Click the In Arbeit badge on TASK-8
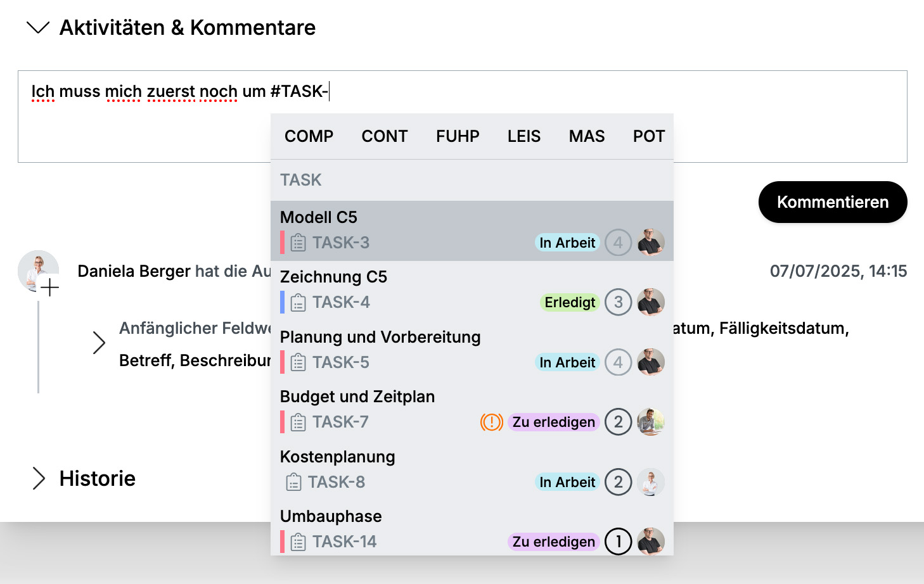Screen dimensions: 924x584 click(567, 482)
